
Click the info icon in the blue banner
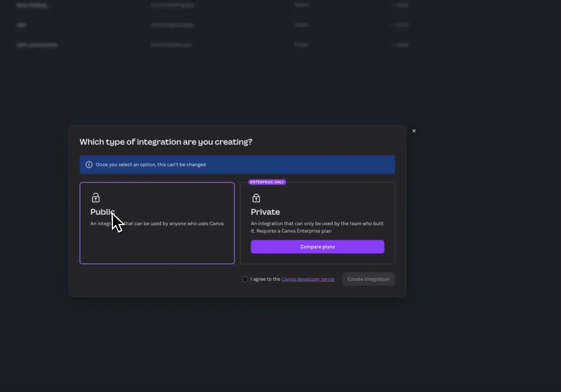(89, 165)
